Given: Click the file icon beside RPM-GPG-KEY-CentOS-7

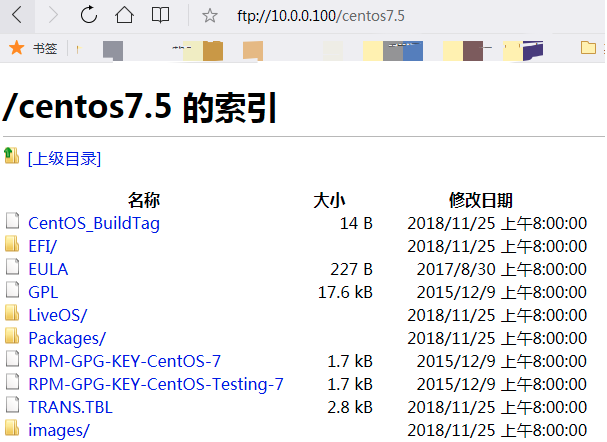Looking at the screenshot, I should click(12, 358).
